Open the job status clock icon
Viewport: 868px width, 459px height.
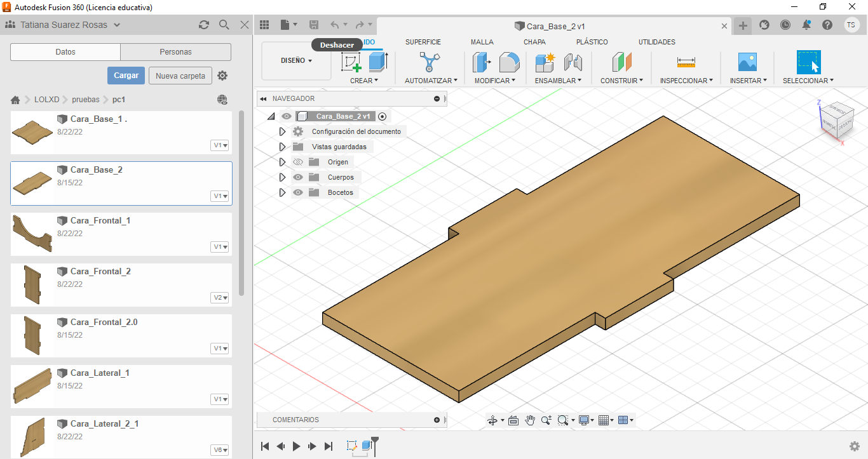pyautogui.click(x=785, y=25)
